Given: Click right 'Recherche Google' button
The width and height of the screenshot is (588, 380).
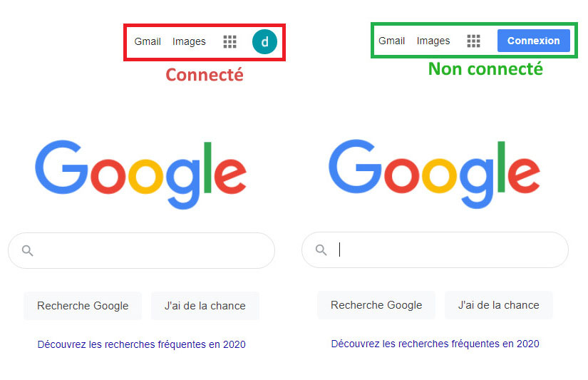Looking at the screenshot, I should tap(376, 305).
